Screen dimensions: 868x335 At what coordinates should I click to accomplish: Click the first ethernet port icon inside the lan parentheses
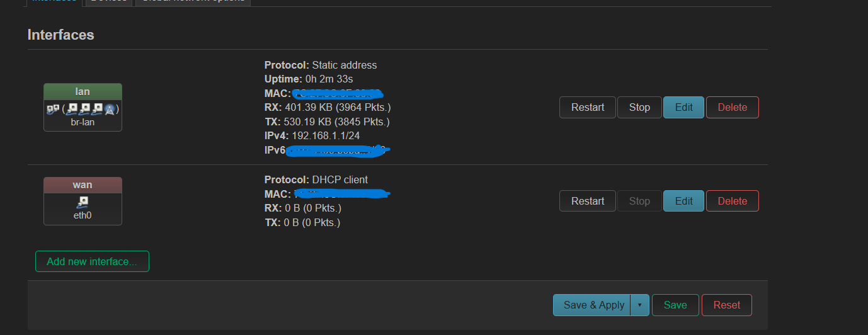71,110
